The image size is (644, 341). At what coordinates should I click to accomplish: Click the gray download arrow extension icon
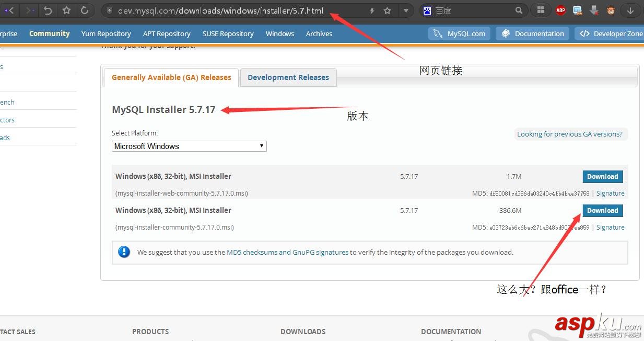[594, 10]
